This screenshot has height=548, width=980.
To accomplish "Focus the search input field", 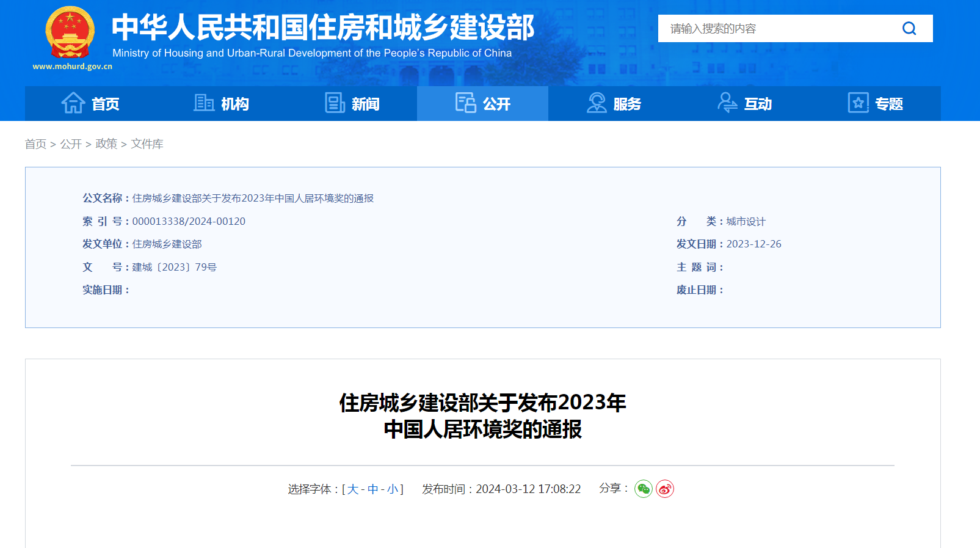I will (x=775, y=29).
